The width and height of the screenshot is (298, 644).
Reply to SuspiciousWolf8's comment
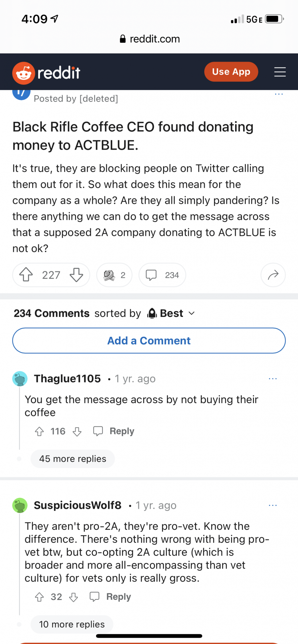tap(111, 597)
